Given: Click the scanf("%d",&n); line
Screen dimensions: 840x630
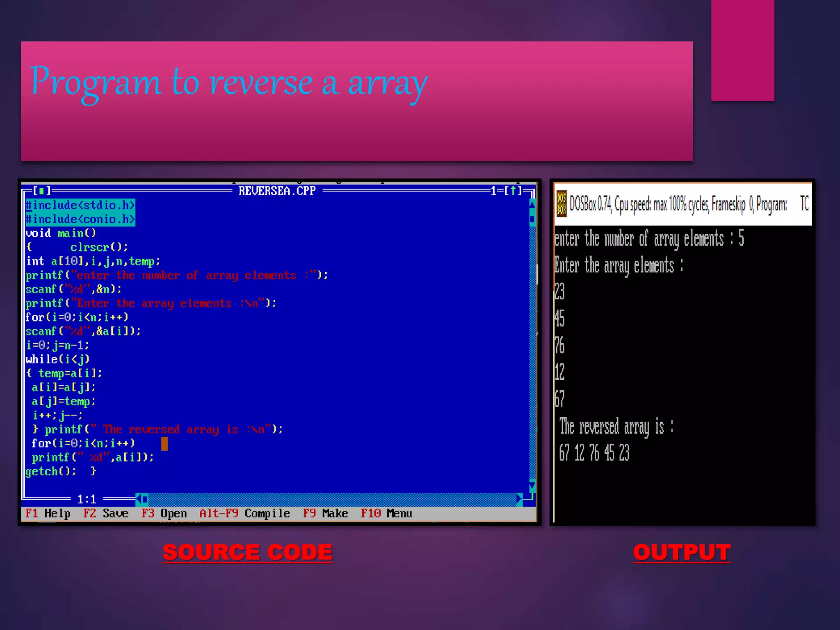Looking at the screenshot, I should click(x=74, y=289).
